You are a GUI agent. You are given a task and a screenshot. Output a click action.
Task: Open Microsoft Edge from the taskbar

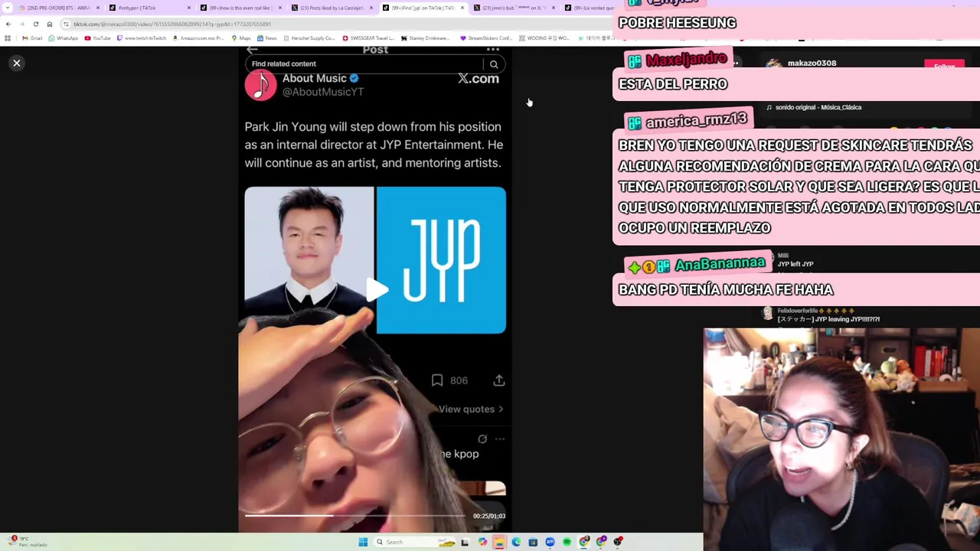point(516,542)
